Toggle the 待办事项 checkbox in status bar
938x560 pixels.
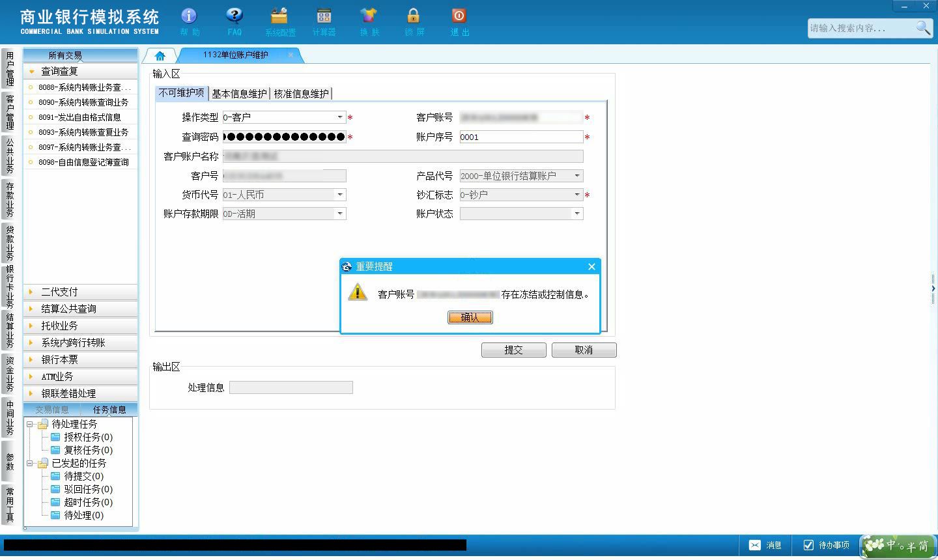pos(808,545)
